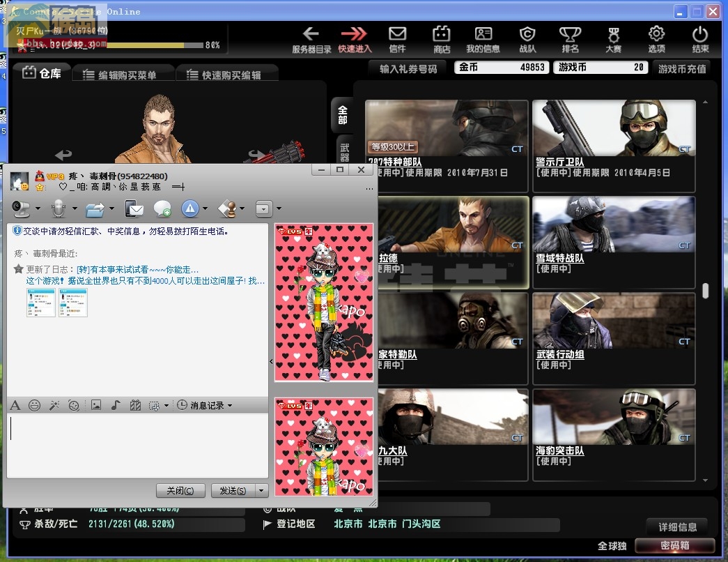Expand the webcam options dropdown arrow
The width and height of the screenshot is (728, 562).
point(38,208)
